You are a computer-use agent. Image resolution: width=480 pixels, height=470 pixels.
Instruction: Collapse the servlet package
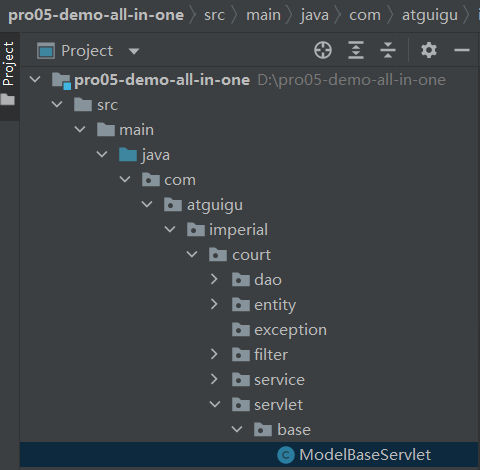[x=215, y=404]
